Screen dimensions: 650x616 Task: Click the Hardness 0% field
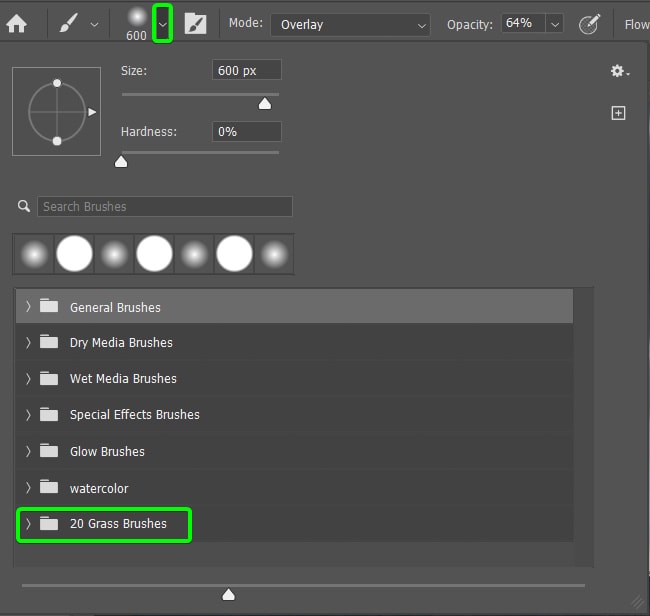pyautogui.click(x=247, y=132)
